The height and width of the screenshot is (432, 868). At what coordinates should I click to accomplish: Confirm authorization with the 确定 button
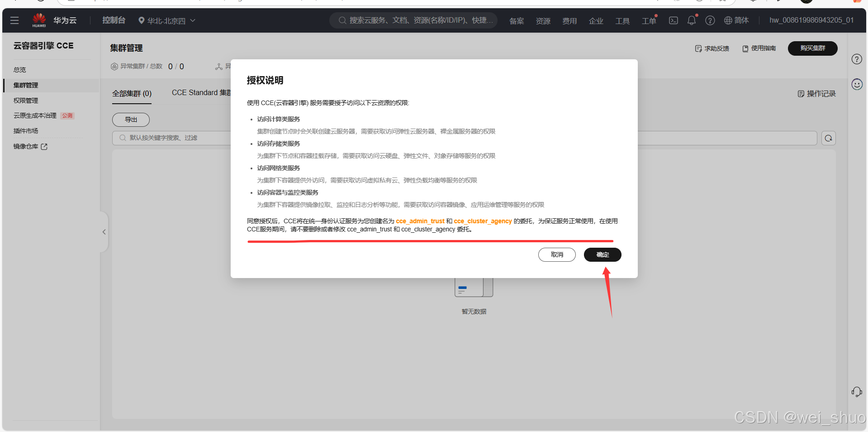click(602, 254)
